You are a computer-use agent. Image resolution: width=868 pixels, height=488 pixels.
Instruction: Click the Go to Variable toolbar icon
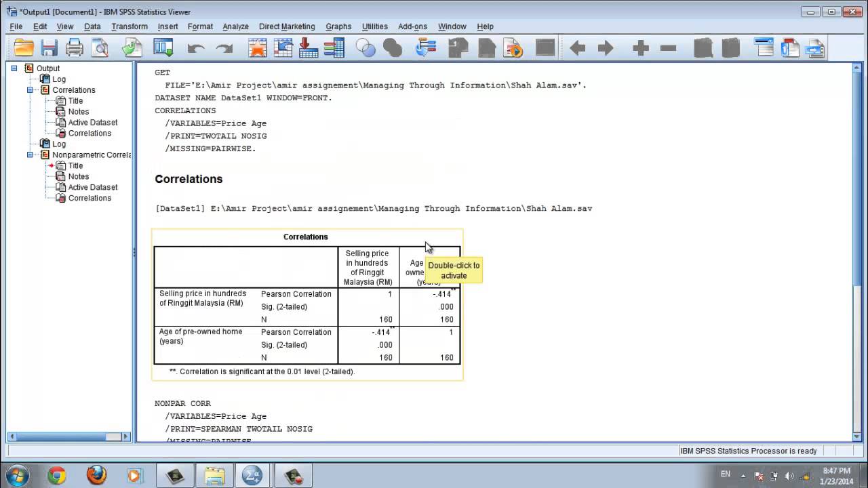click(309, 47)
